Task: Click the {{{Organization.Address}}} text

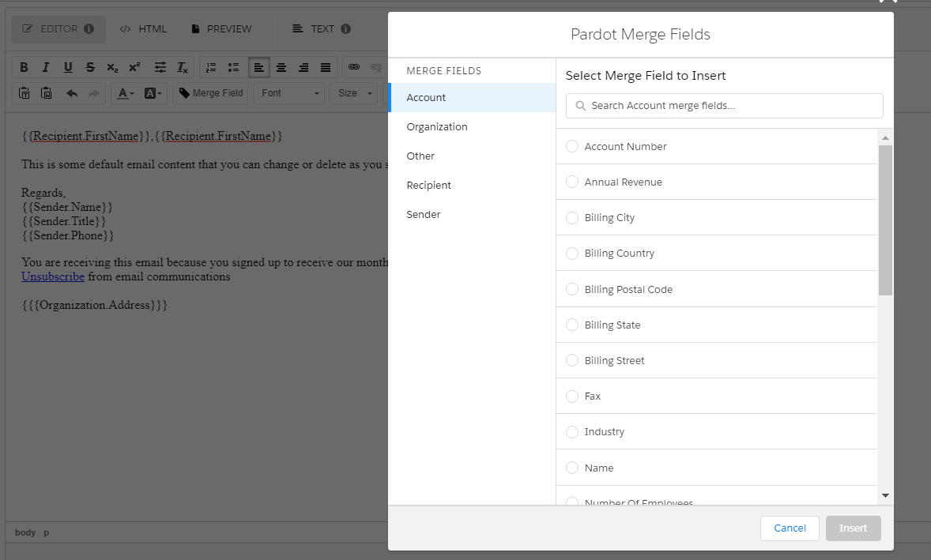Action: [x=94, y=305]
